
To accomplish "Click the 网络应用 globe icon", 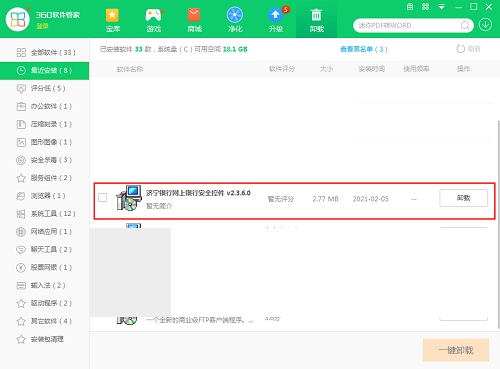I will (21, 232).
